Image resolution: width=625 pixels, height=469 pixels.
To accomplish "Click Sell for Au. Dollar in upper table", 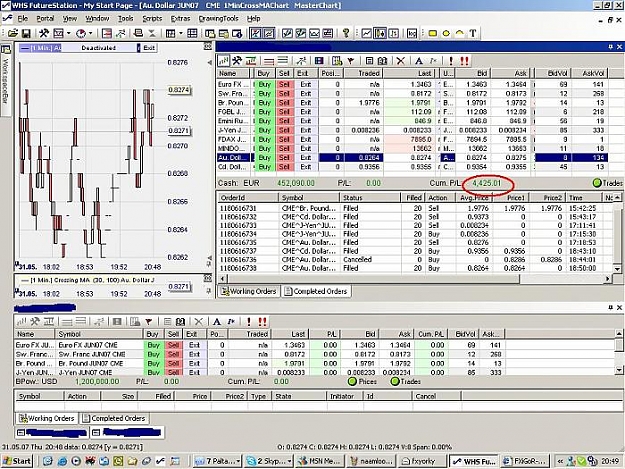I will pyautogui.click(x=284, y=158).
